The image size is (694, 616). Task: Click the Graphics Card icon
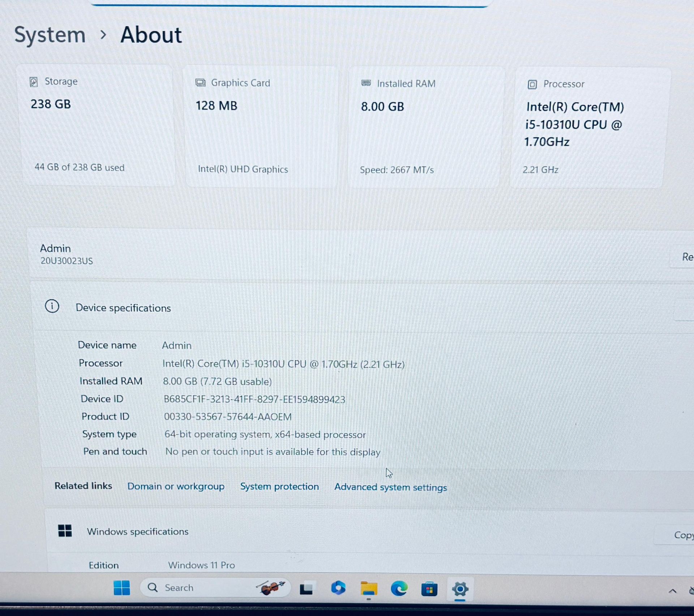pos(200,83)
